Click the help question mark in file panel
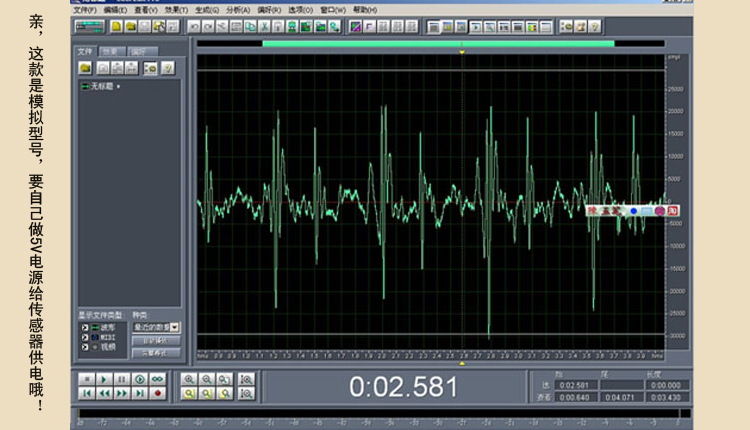 pos(168,68)
